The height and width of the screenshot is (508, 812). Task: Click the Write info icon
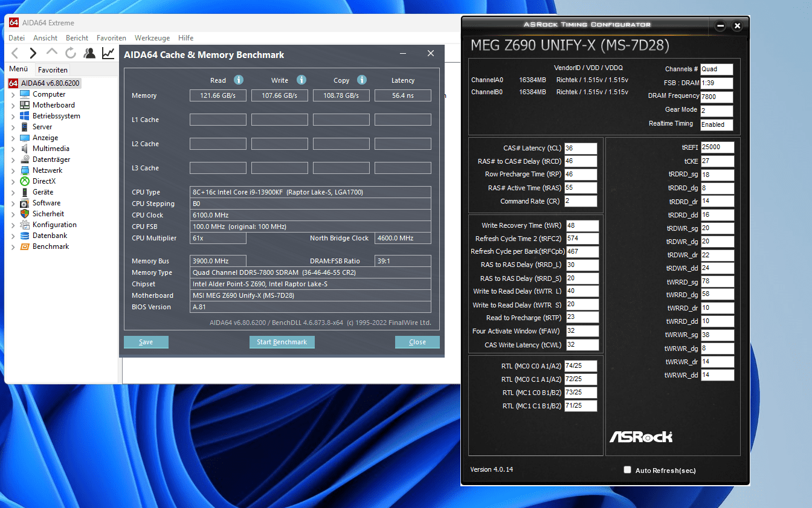[301, 80]
